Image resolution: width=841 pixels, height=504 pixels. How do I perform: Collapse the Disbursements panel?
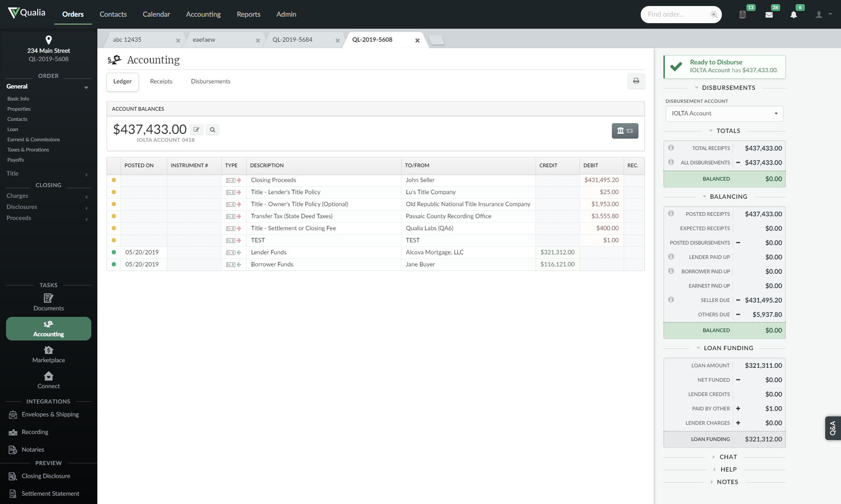tap(725, 88)
